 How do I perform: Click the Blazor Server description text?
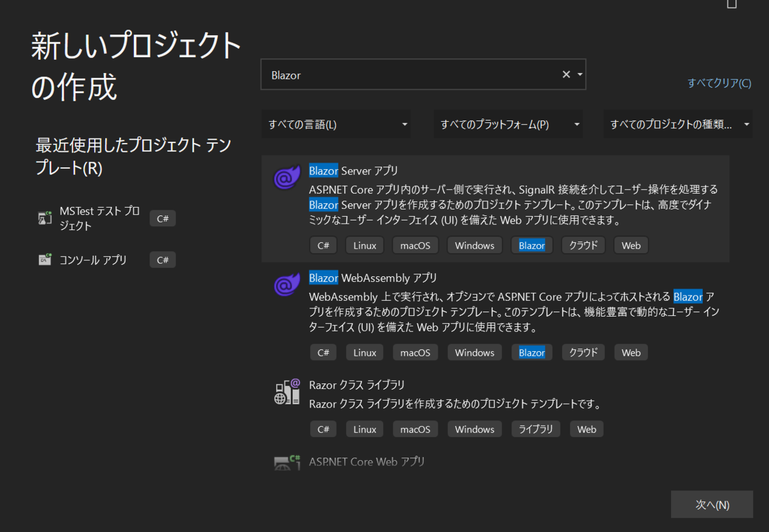click(x=513, y=205)
